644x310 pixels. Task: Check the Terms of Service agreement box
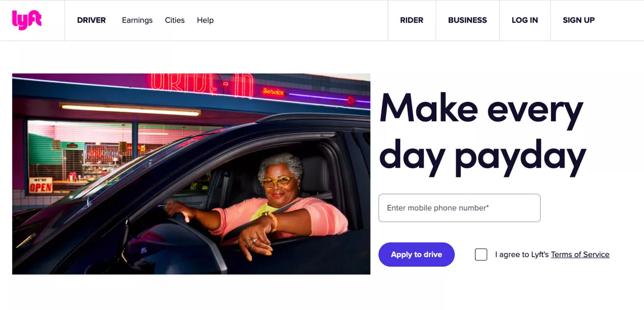pyautogui.click(x=481, y=254)
